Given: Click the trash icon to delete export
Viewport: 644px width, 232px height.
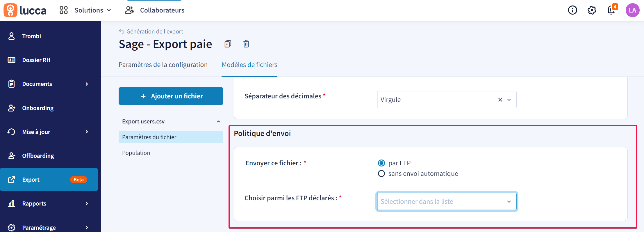Looking at the screenshot, I should tap(246, 44).
